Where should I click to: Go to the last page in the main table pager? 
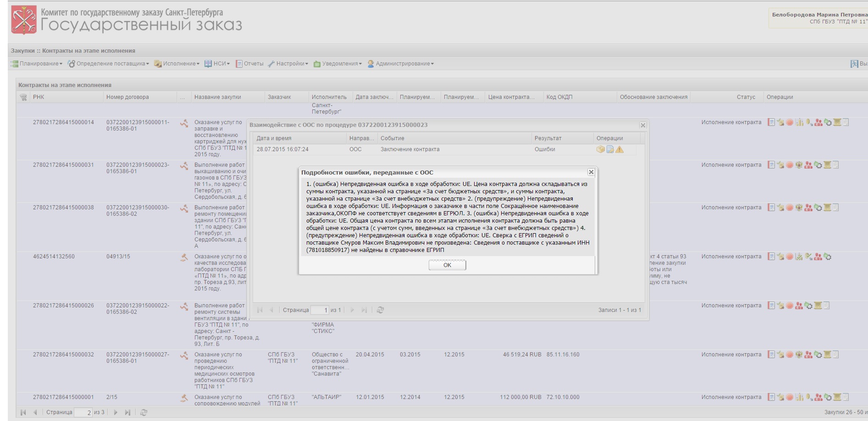click(127, 412)
